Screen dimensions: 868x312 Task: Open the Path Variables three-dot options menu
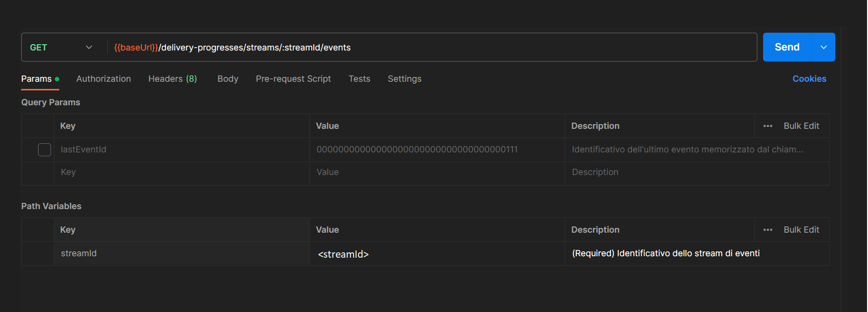click(x=767, y=230)
